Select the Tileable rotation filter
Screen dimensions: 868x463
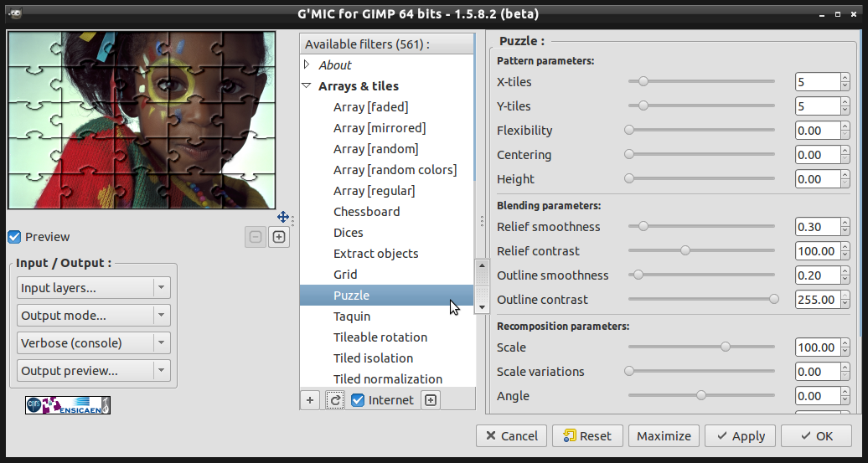pyautogui.click(x=380, y=337)
